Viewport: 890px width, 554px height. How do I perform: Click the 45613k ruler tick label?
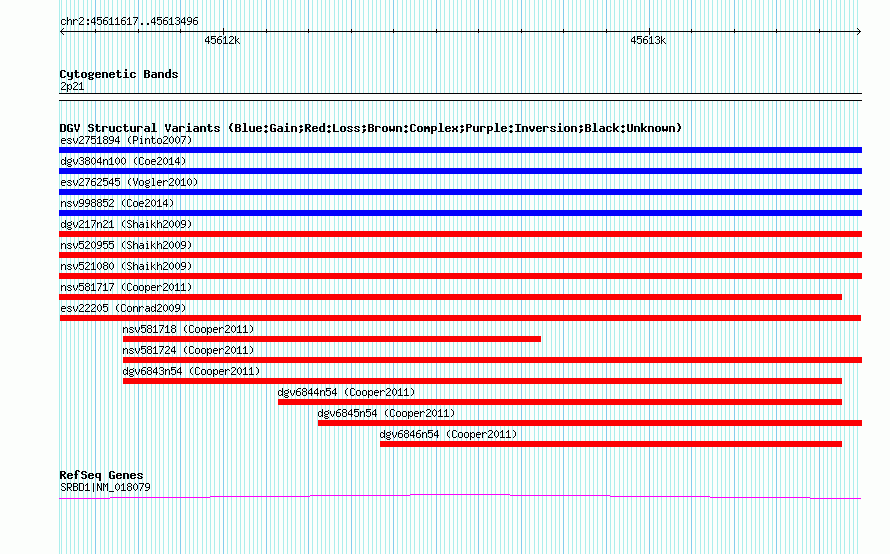648,40
